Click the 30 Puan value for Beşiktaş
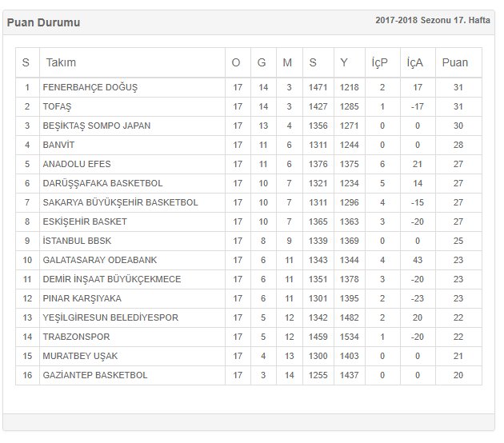This screenshot has height=443, width=504. [458, 126]
